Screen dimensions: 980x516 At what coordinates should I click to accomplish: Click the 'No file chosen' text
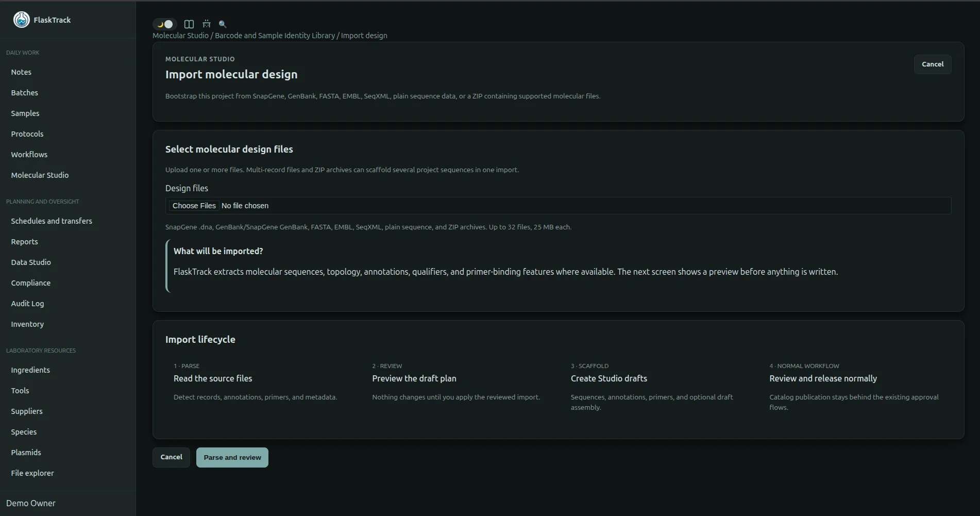click(x=245, y=206)
